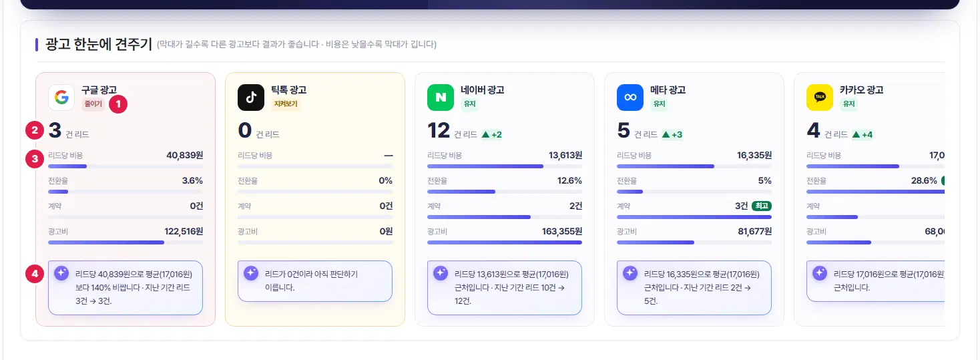Click the 유지 badge under 네이버 광고
The width and height of the screenshot is (980, 360).
point(469,104)
